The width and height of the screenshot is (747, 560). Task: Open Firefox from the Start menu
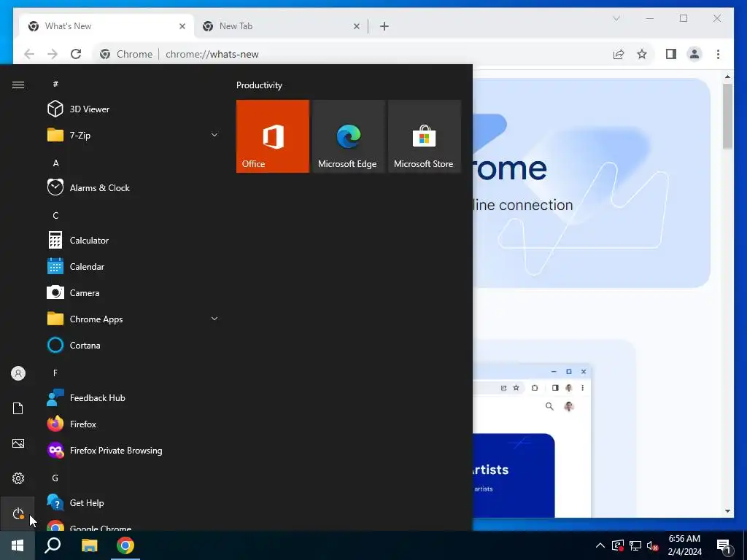click(133, 424)
